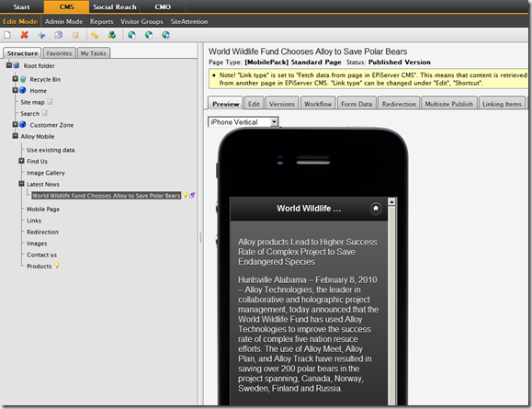532x409 pixels.
Task: Collapse the Alloy Mobile node
Action: 16,136
